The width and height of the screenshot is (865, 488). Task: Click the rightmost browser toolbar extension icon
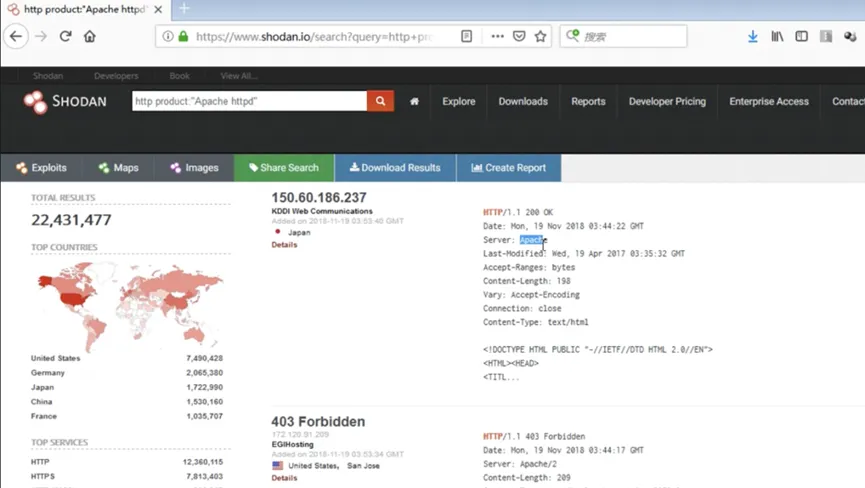tap(850, 36)
